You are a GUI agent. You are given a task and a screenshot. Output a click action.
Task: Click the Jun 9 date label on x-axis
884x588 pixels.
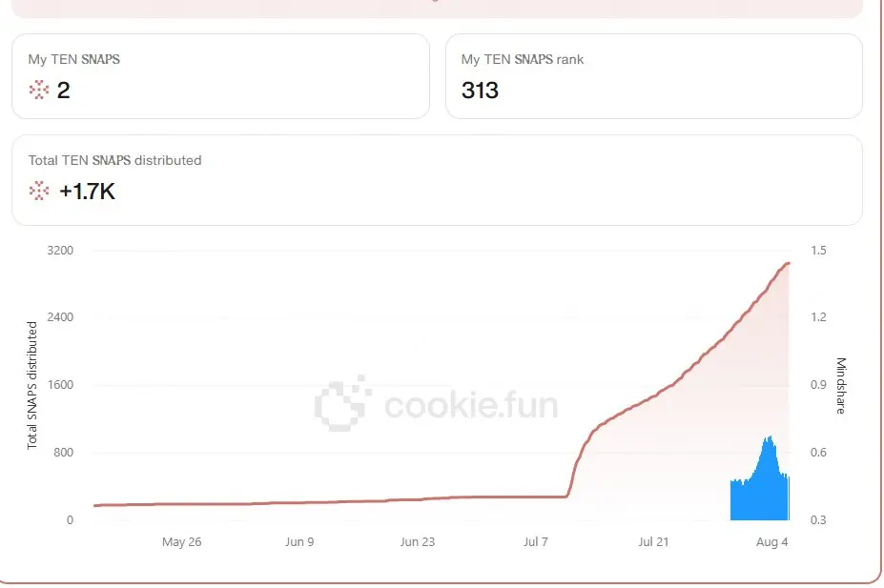point(299,542)
